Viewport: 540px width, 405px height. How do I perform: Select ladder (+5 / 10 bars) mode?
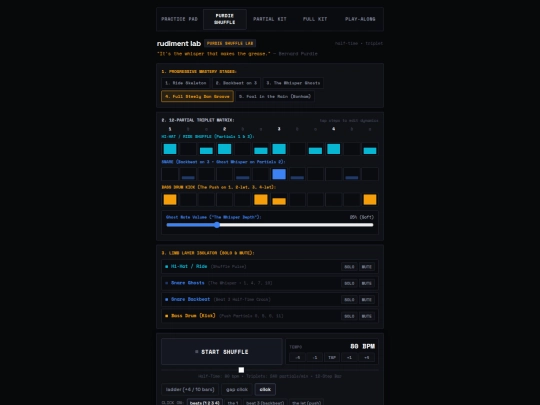pyautogui.click(x=190, y=390)
